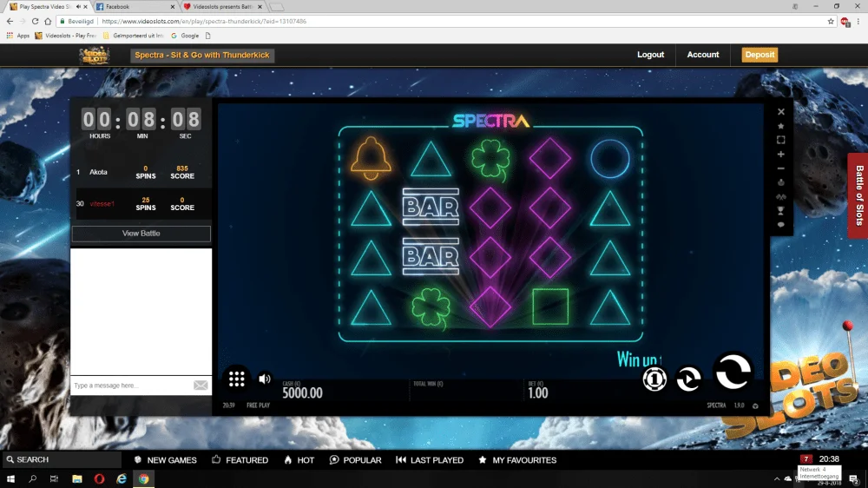The width and height of the screenshot is (868, 488).
Task: Open Chrome from the taskbar
Action: click(x=143, y=479)
